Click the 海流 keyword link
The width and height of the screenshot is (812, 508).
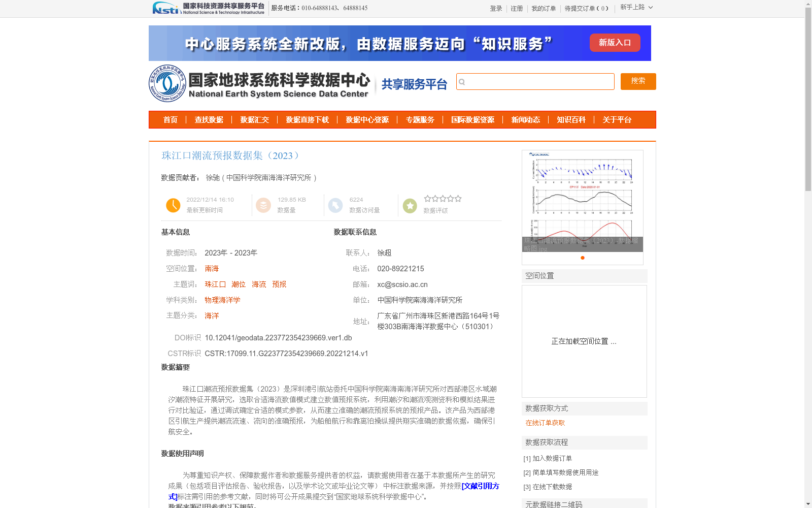[x=259, y=284]
